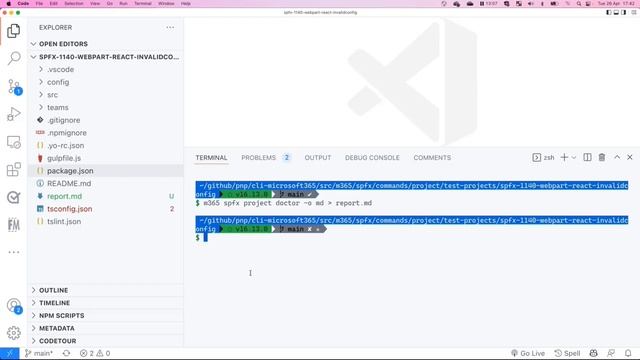Open feedback icon in status bar
Viewport: 640px width, 360px height.
[x=611, y=353]
